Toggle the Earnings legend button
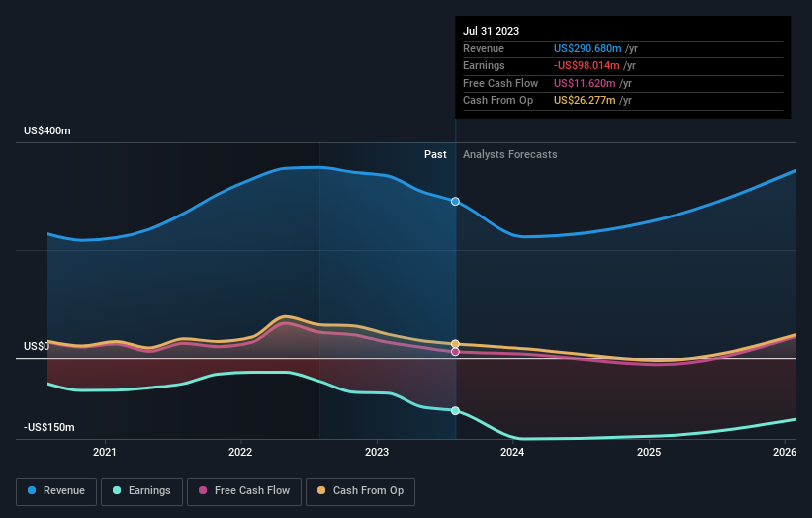 coord(141,491)
